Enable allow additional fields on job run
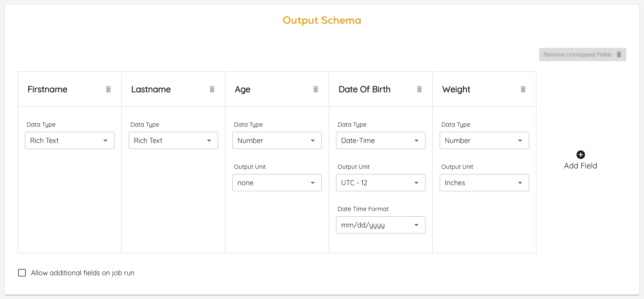 tap(22, 273)
